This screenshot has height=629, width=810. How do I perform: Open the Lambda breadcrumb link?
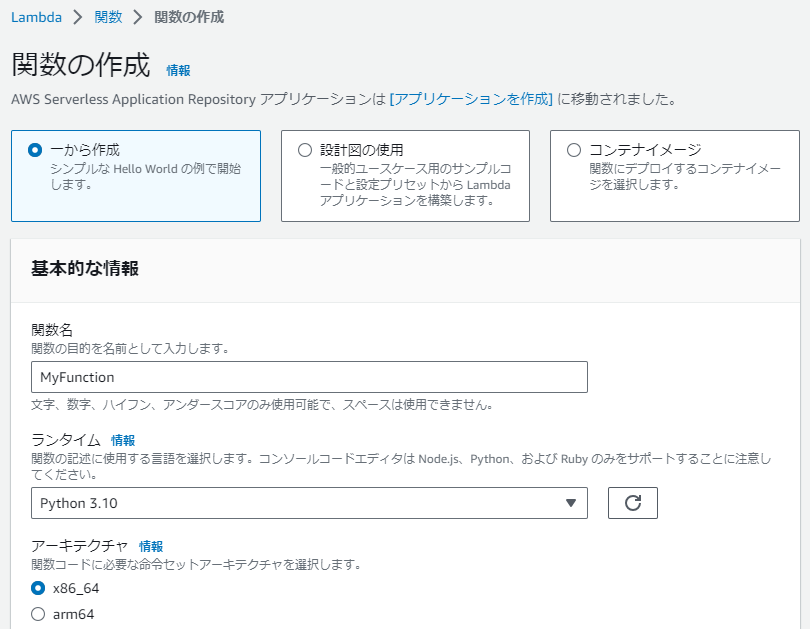[x=36, y=17]
